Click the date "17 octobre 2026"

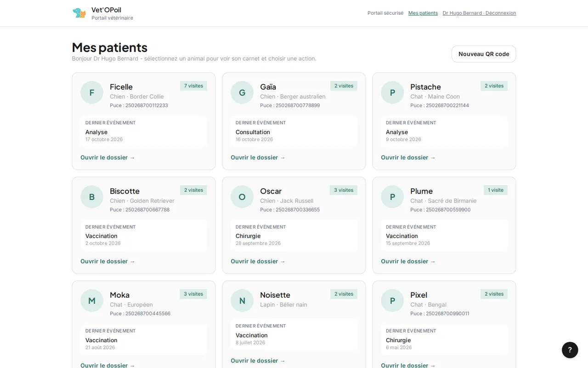tap(104, 139)
